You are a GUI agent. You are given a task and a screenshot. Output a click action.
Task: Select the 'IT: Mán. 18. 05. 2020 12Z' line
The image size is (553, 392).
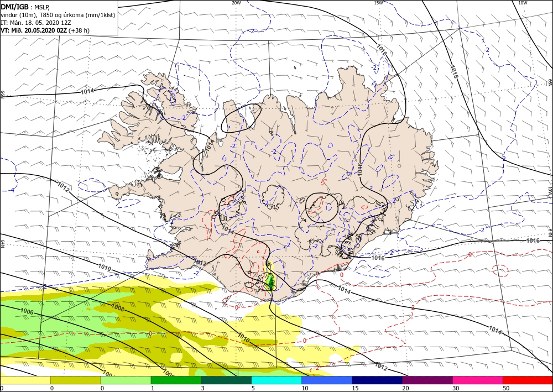coord(35,23)
